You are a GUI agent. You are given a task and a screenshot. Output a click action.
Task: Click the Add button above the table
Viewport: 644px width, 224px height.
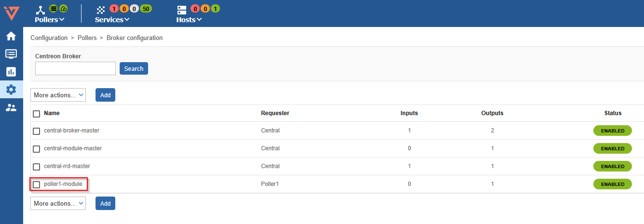click(x=105, y=95)
